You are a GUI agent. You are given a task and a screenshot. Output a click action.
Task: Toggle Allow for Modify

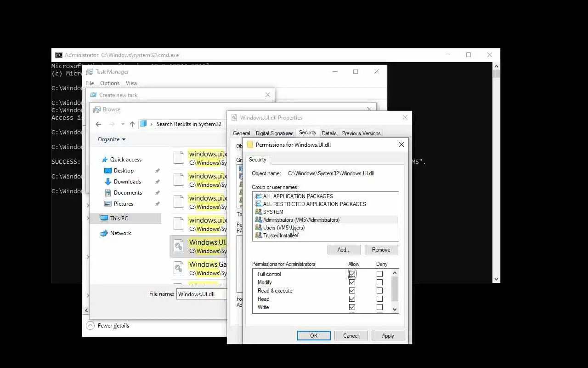tap(352, 282)
